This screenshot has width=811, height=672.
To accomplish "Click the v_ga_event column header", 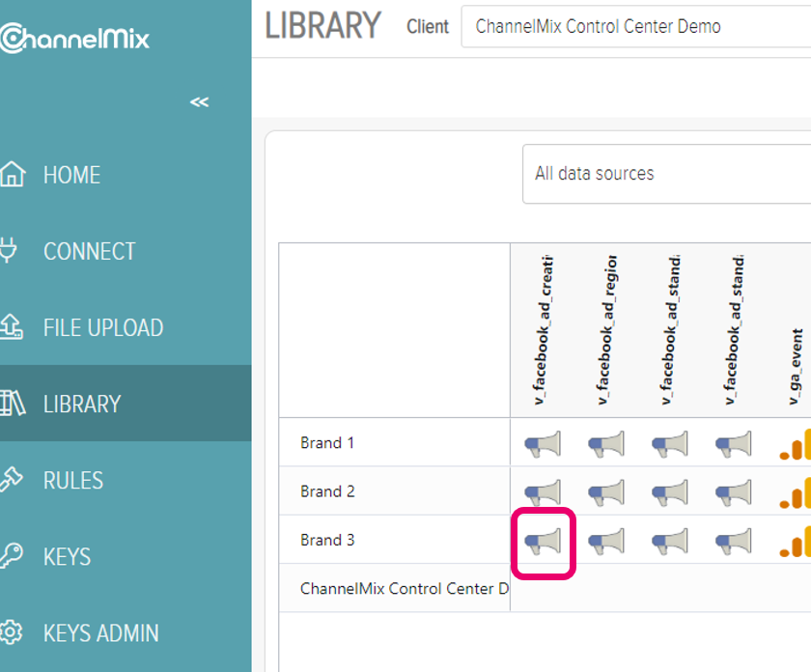I will (x=796, y=366).
